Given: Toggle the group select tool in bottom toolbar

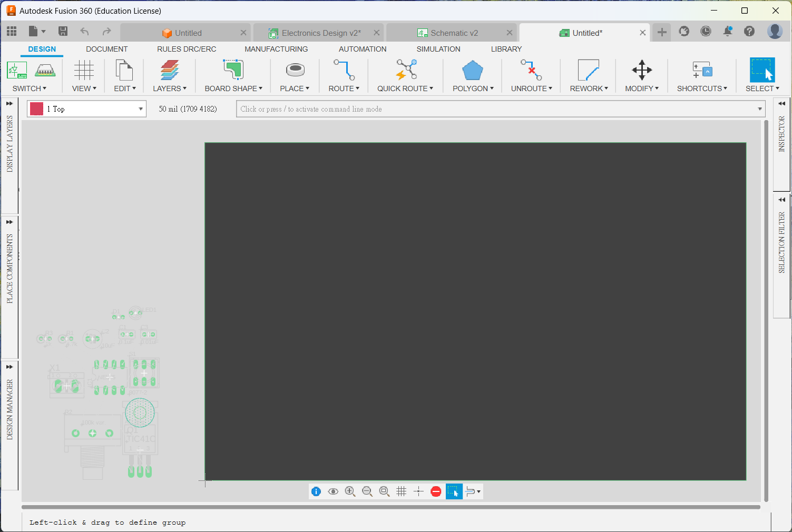Looking at the screenshot, I should pyautogui.click(x=454, y=491).
